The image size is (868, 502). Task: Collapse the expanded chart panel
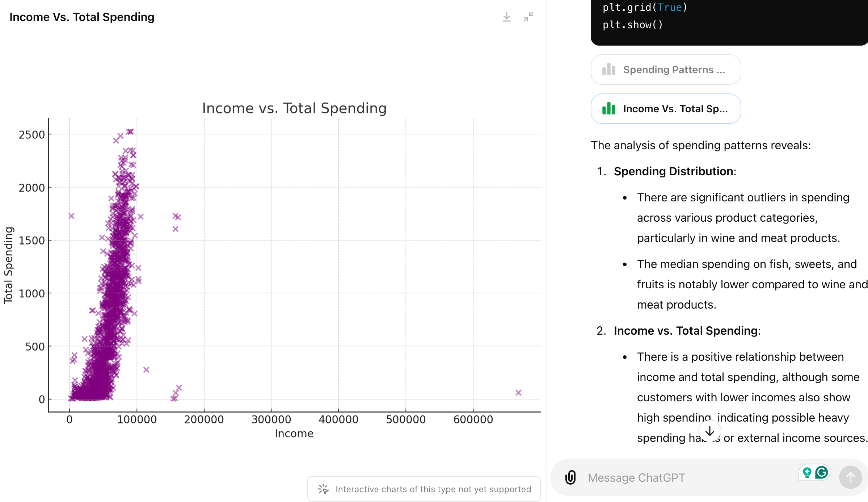[x=528, y=17]
